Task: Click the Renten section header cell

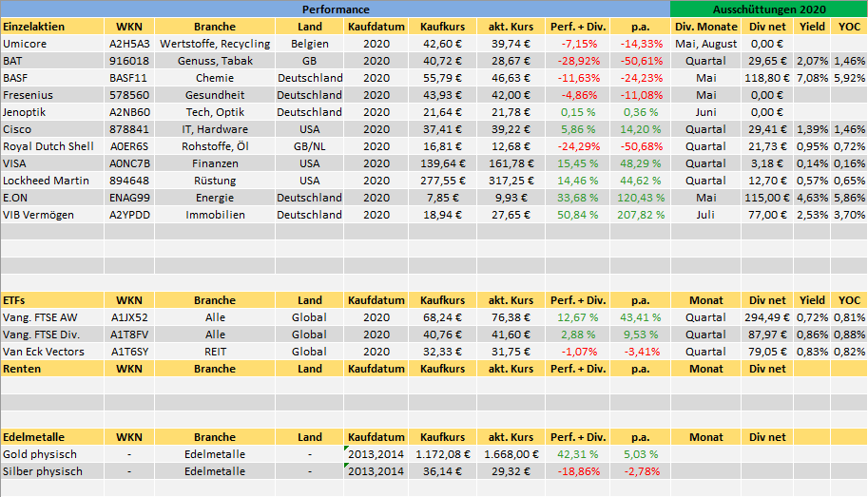Action: pos(52,369)
